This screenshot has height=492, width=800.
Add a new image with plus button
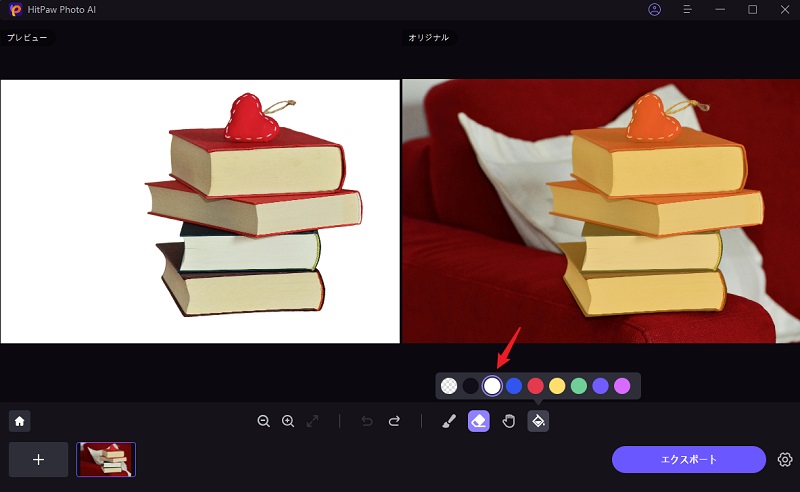(x=39, y=459)
